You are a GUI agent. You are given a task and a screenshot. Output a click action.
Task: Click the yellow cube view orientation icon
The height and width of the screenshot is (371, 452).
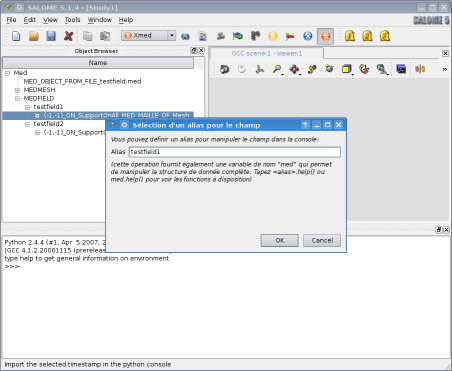pos(347,69)
